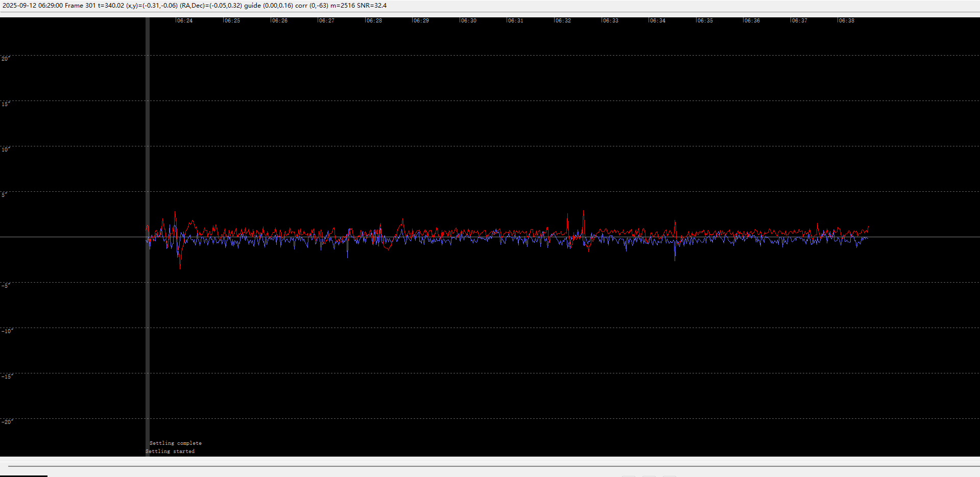Click the deepest red dip just after settling

(180, 267)
